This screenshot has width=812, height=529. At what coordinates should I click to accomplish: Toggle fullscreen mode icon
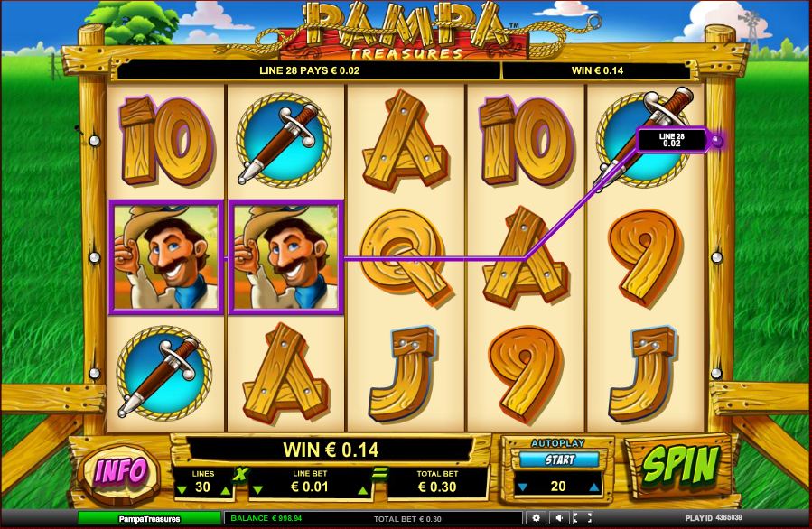(583, 517)
